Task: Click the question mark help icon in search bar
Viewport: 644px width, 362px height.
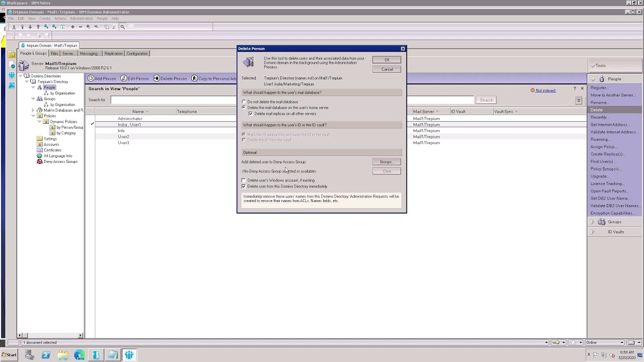Action: coord(575,88)
